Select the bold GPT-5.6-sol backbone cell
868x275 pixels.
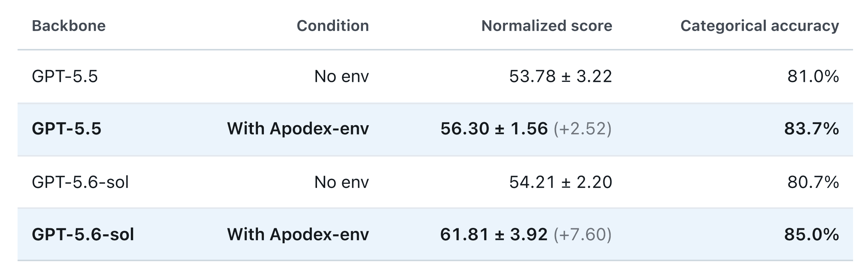click(83, 235)
